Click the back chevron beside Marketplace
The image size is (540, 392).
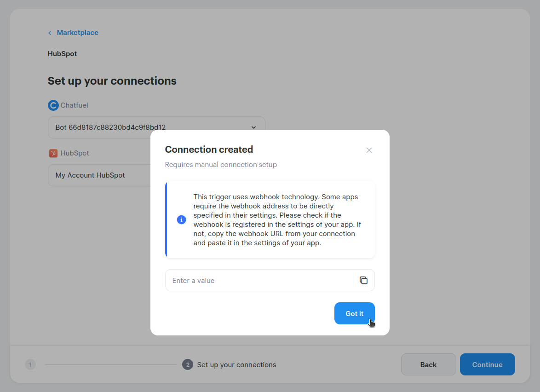tap(50, 33)
